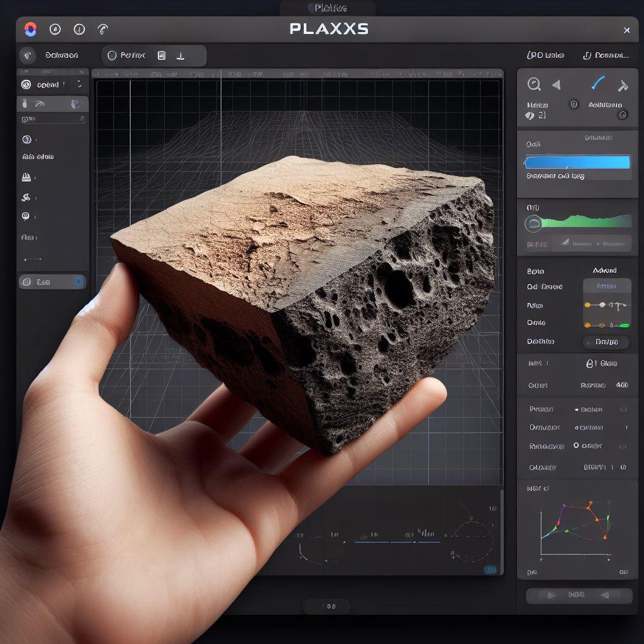Viewport: 644px width, 644px height.
Task: Click the blue horizontal progress bar
Action: 577,162
